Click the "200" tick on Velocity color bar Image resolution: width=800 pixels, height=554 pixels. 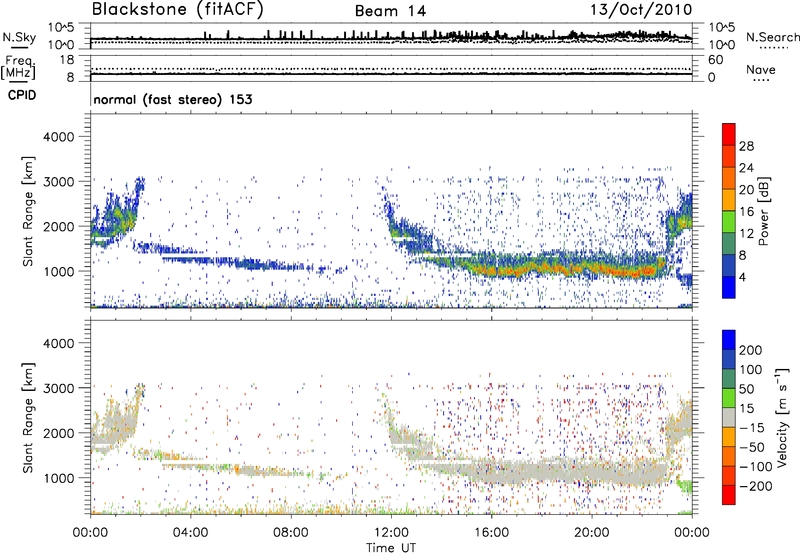click(751, 350)
